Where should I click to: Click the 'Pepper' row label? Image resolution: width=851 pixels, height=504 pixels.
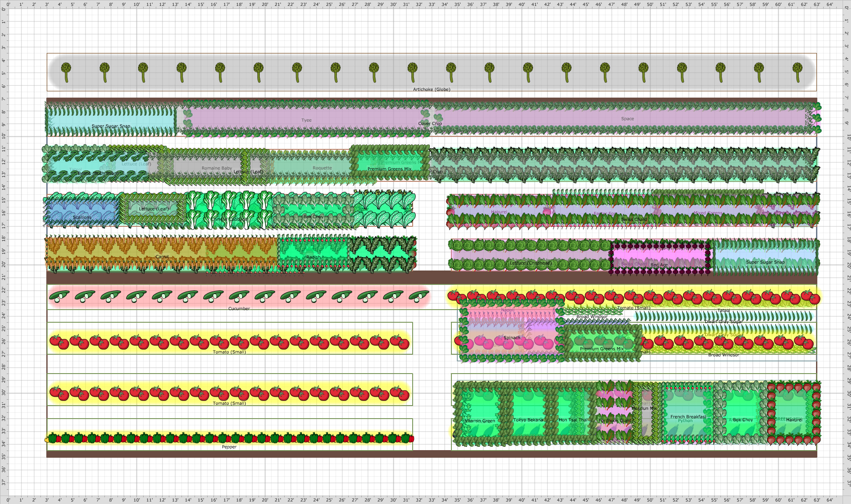[x=229, y=447]
